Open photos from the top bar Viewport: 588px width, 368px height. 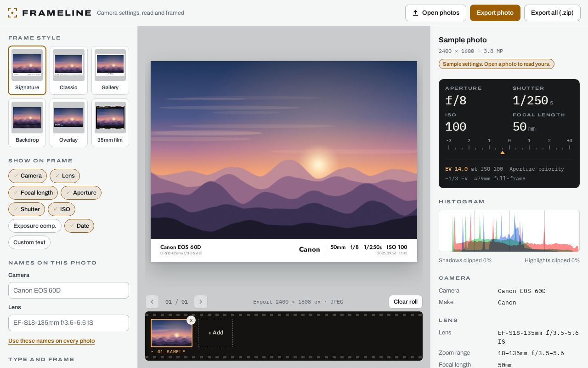[435, 13]
